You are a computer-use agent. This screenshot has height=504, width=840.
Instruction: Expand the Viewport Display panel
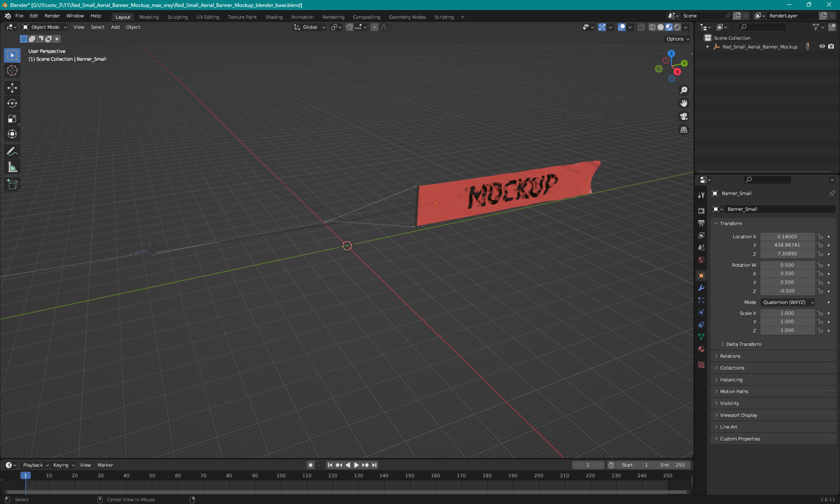coord(738,415)
